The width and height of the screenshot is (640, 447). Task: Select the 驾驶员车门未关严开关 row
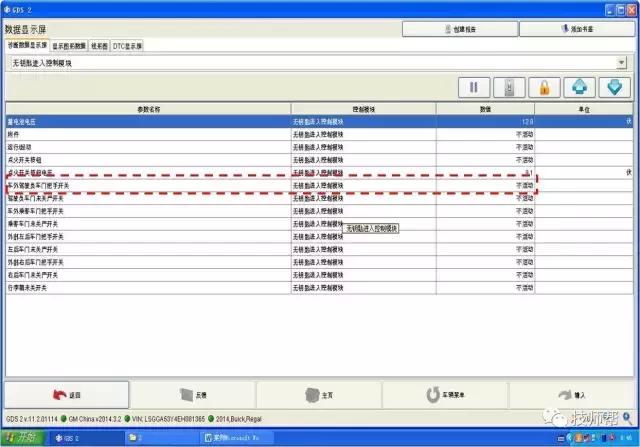pyautogui.click(x=319, y=198)
